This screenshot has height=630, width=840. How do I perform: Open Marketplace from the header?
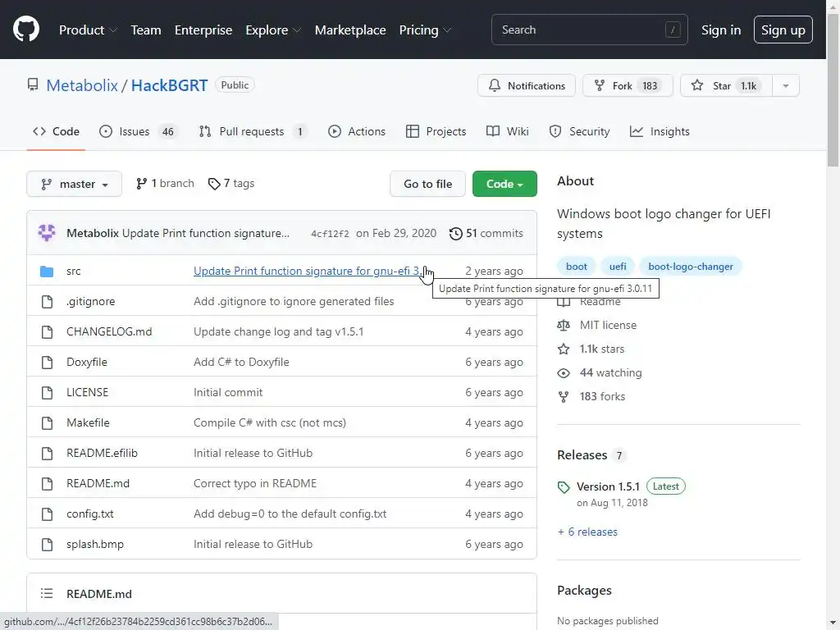[349, 30]
